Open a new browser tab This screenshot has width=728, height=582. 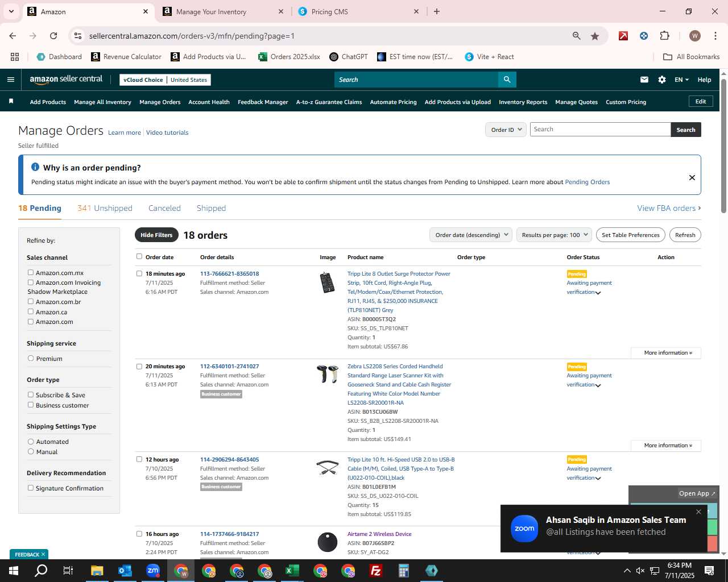click(x=437, y=11)
